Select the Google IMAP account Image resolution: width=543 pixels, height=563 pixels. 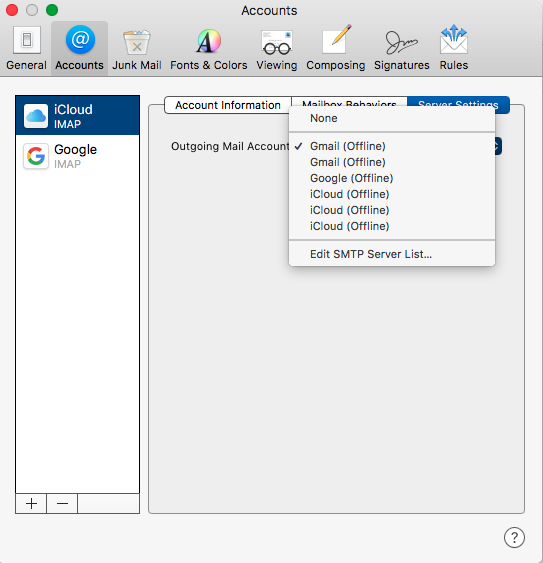[78, 156]
